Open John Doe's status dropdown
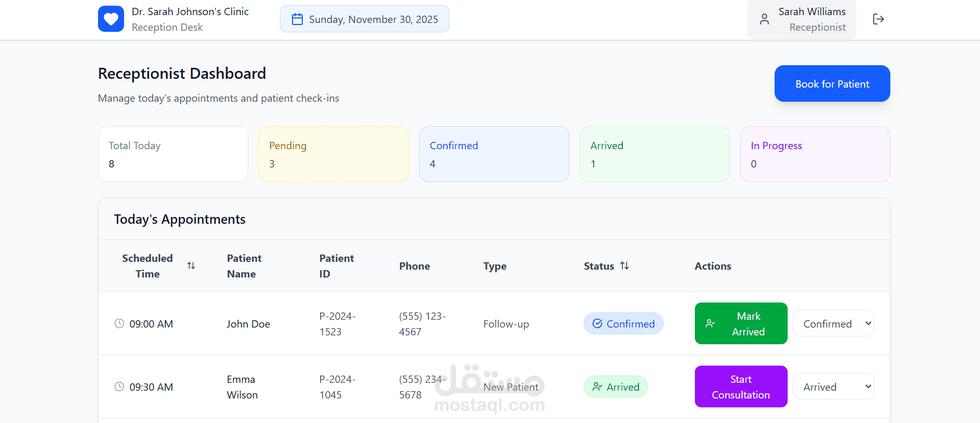The image size is (980, 423). tap(833, 323)
